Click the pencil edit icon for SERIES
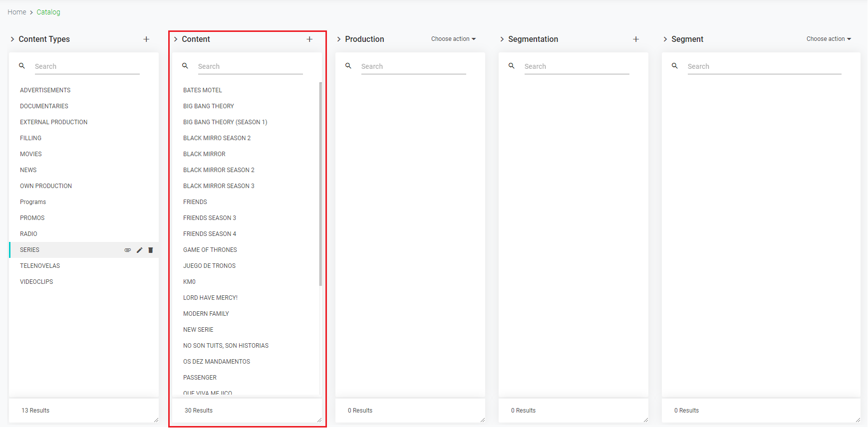This screenshot has height=431, width=868. 139,250
